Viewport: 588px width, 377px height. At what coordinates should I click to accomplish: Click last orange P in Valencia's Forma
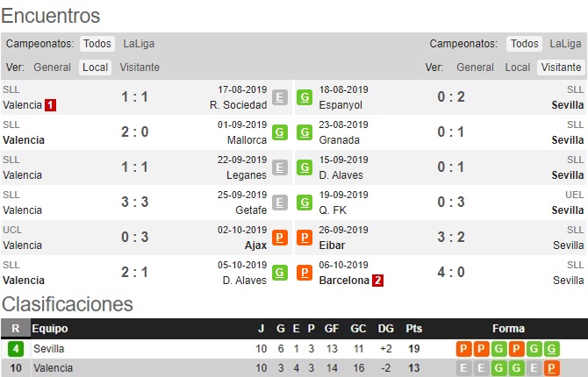click(552, 368)
